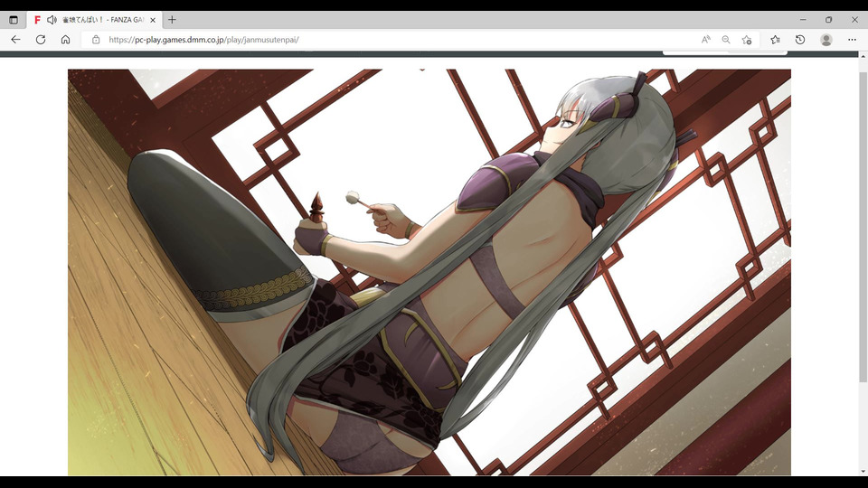
Task: Open the home page
Action: click(65, 40)
